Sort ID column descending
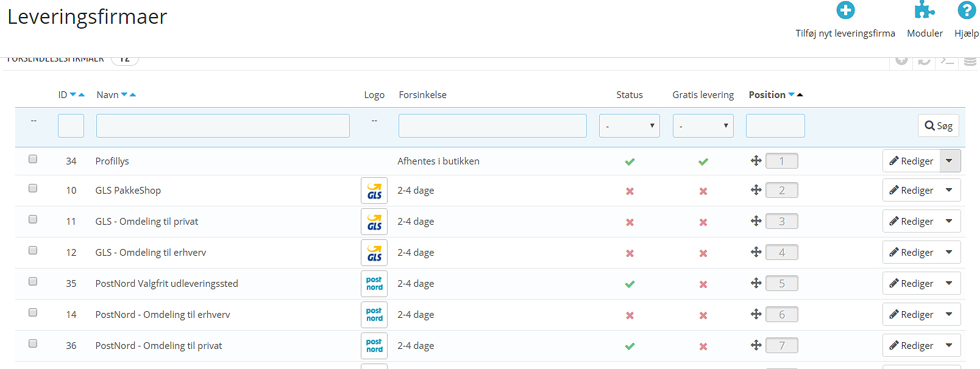This screenshot has width=980, height=369. click(x=73, y=95)
